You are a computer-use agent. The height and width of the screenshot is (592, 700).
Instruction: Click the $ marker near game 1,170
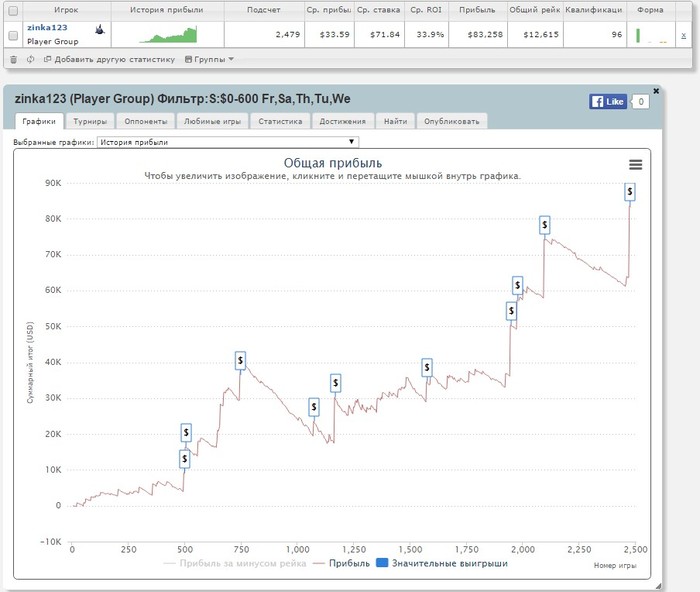pyautogui.click(x=336, y=383)
